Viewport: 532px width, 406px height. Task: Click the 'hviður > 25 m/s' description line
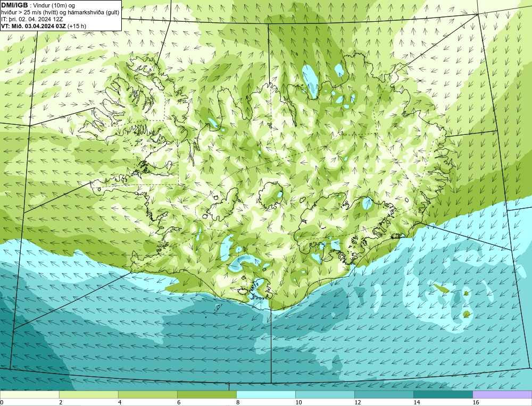pos(60,13)
